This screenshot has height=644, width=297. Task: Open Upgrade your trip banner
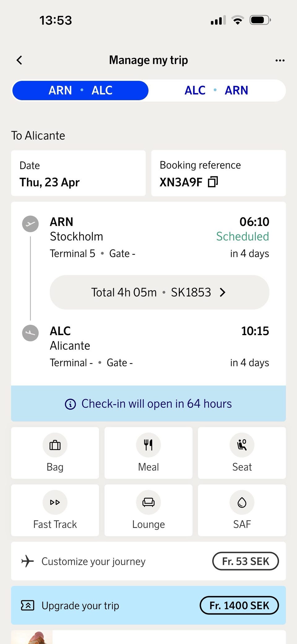[x=80, y=605]
